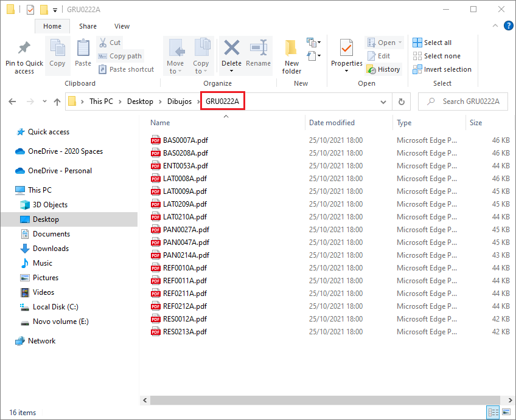Viewport: 516px width, 420px height.
Task: Expand the Properties options arrow
Action: (x=346, y=71)
